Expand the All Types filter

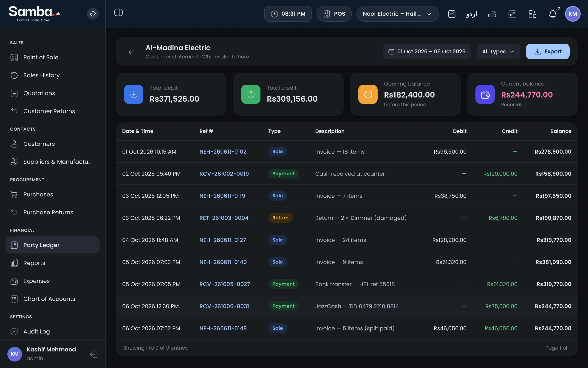click(498, 52)
